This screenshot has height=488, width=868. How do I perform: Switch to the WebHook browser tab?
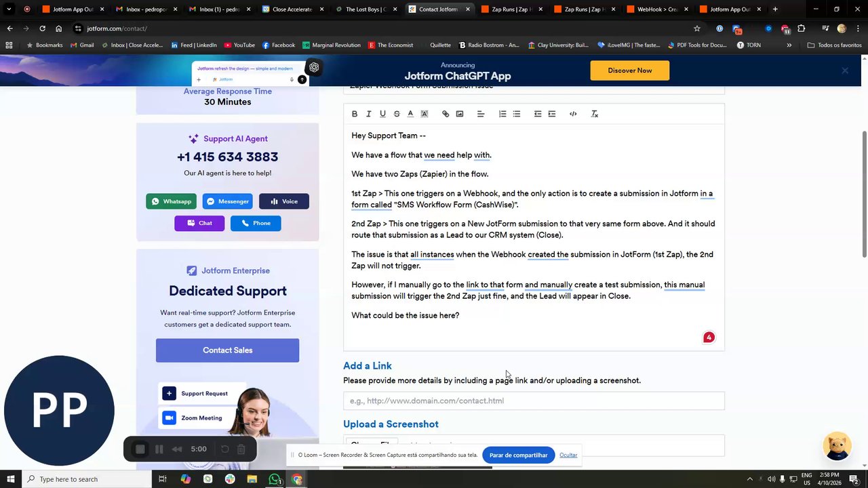(658, 9)
